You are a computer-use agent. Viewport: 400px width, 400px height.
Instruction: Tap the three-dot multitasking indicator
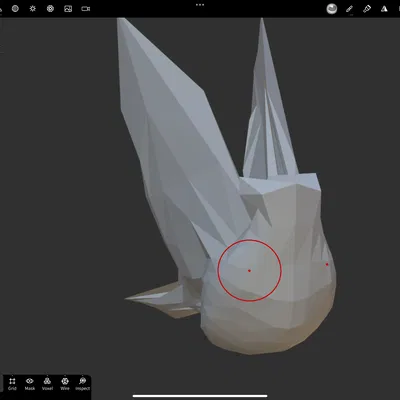pos(200,5)
